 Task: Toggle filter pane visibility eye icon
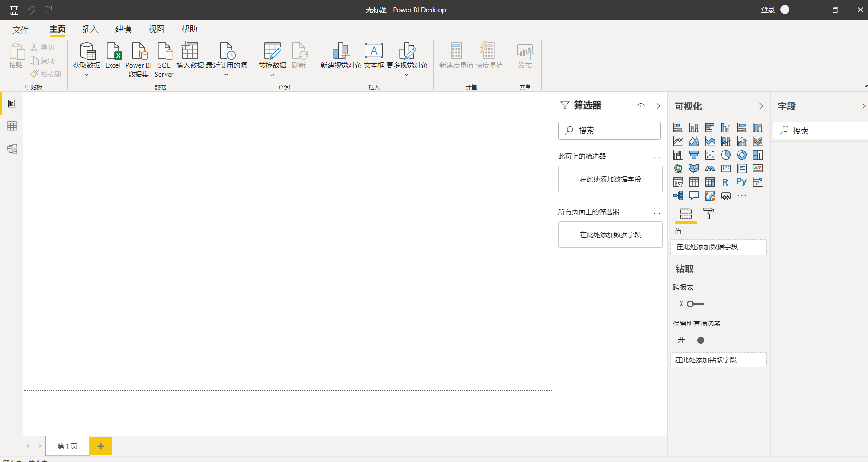click(641, 105)
